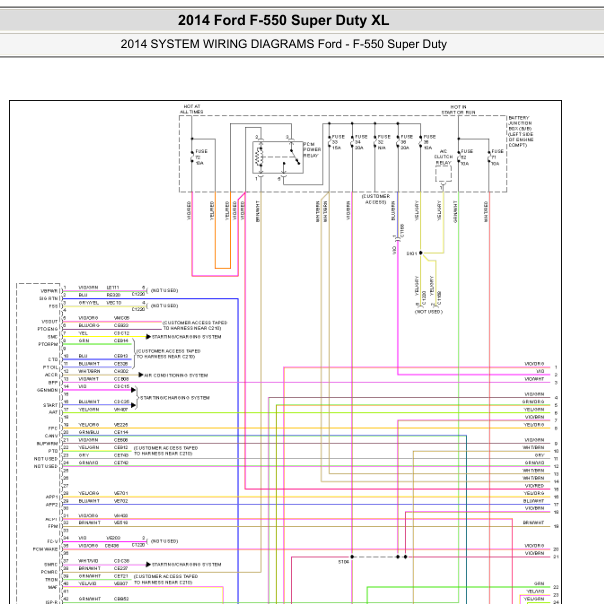Viewport: 604px width, 604px height.
Task: Click the 'VIO/WHT' label at right pin 3
Action: tap(534, 379)
